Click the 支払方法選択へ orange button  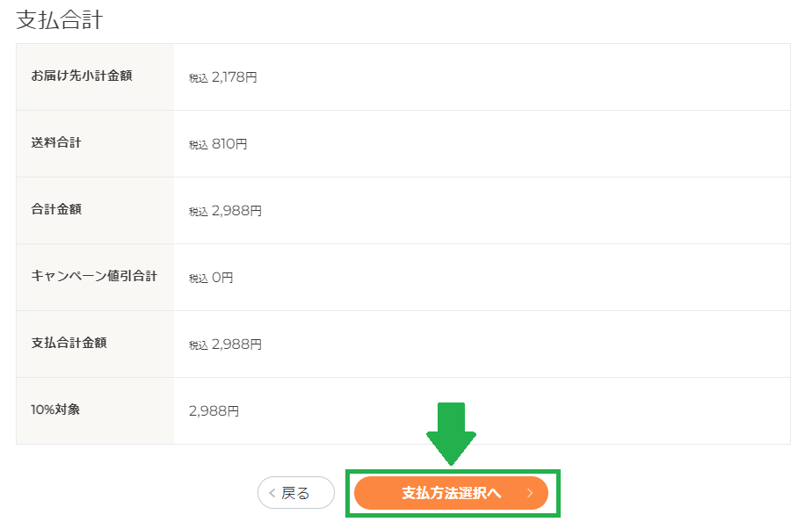tap(451, 493)
